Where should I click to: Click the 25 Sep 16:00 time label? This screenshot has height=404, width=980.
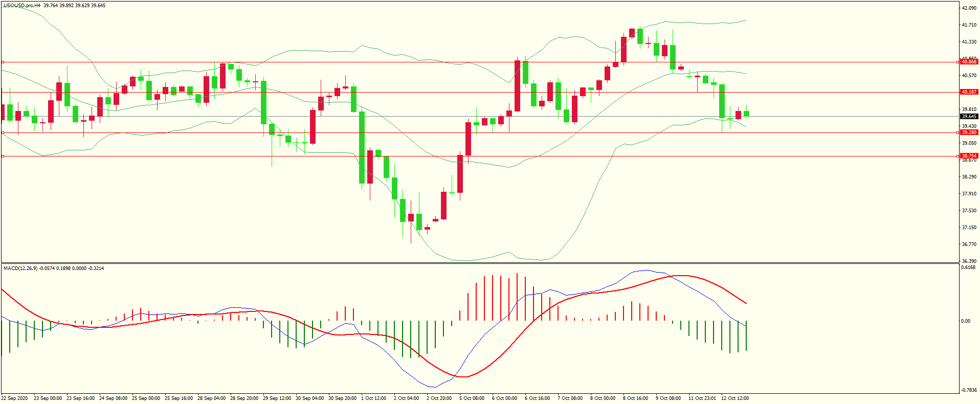179,398
